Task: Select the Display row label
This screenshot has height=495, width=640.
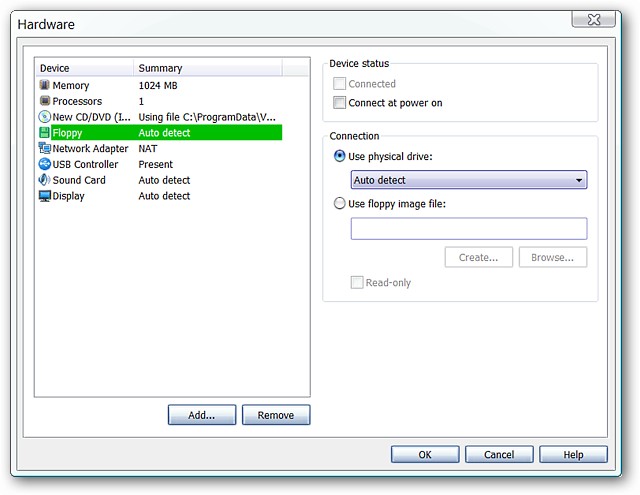Action: pos(68,196)
